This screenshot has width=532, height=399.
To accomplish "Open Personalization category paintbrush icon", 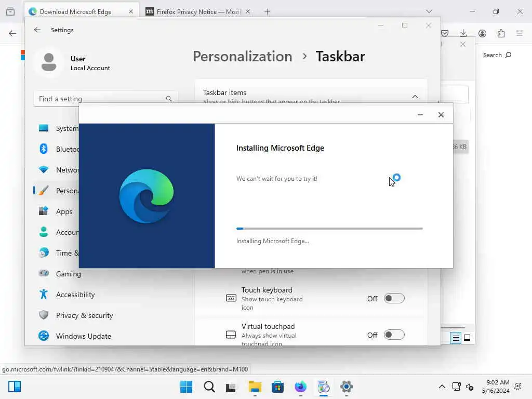I will pyautogui.click(x=44, y=191).
